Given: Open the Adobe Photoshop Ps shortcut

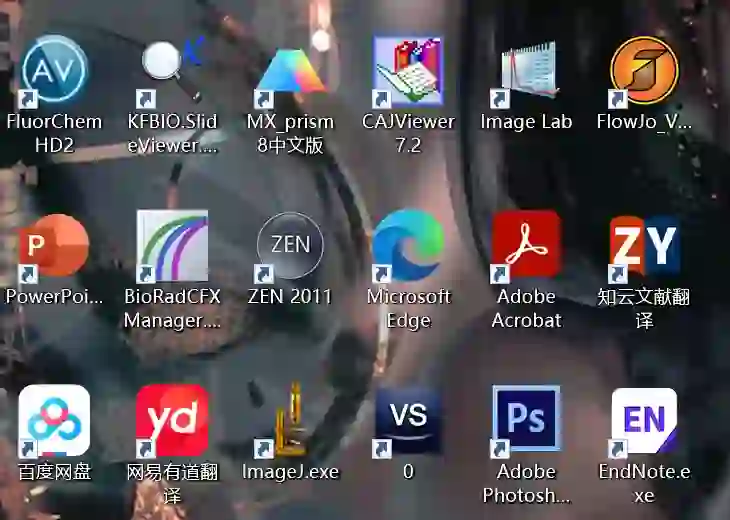Looking at the screenshot, I should coord(526,420).
